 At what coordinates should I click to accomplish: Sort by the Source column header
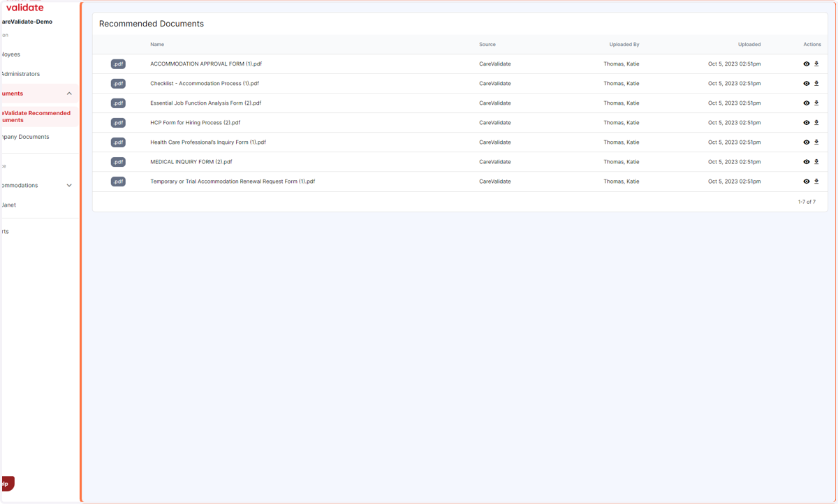(x=487, y=45)
